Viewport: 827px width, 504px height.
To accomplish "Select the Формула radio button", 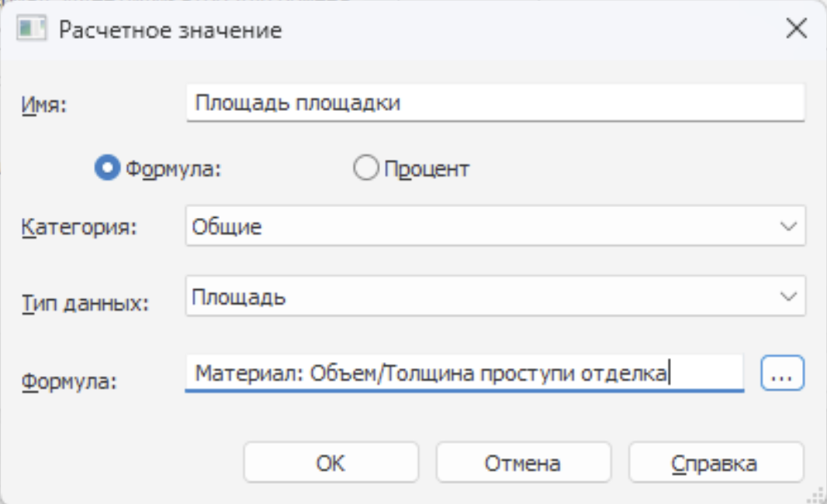I will pyautogui.click(x=106, y=168).
